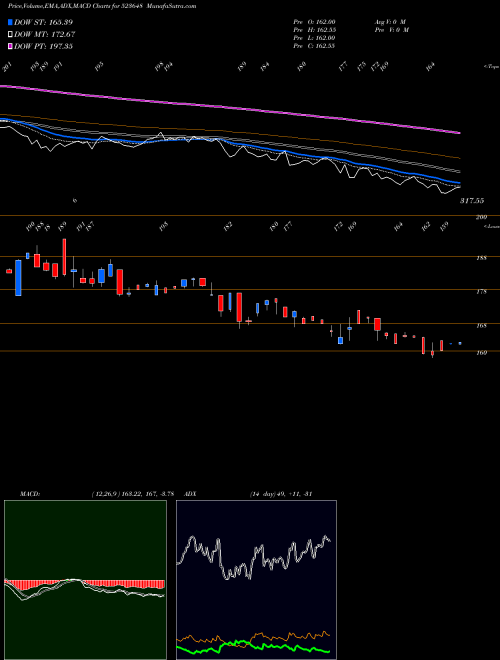This screenshot has width=500, height=660.
Task: Click the 200 price axis label
Action: pyautogui.click(x=481, y=217)
